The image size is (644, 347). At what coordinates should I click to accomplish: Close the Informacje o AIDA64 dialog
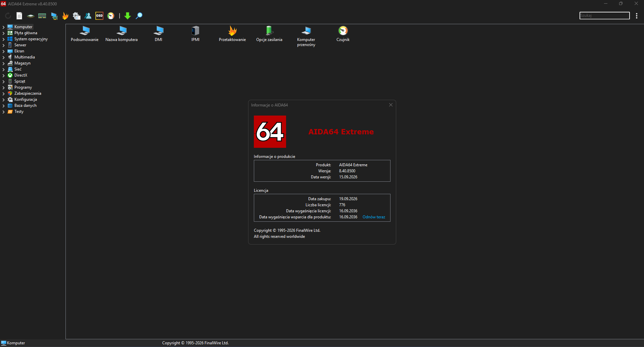pyautogui.click(x=391, y=105)
